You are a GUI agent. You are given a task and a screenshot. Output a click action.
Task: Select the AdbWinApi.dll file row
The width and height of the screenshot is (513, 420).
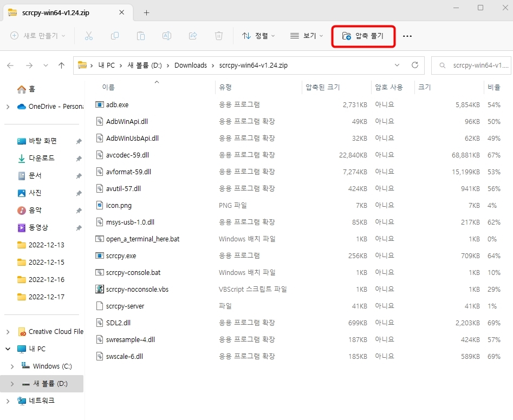tap(298, 122)
